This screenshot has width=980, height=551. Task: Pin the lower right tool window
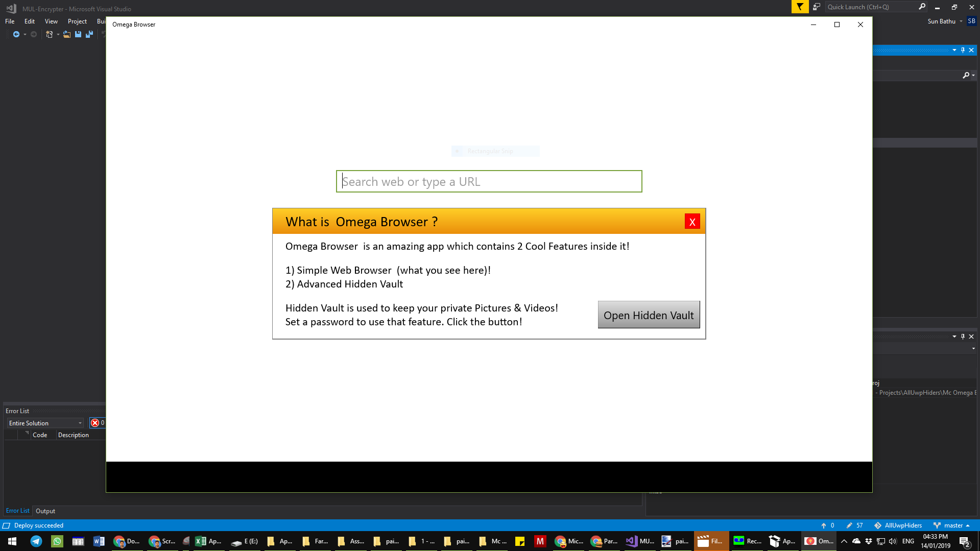tap(963, 337)
